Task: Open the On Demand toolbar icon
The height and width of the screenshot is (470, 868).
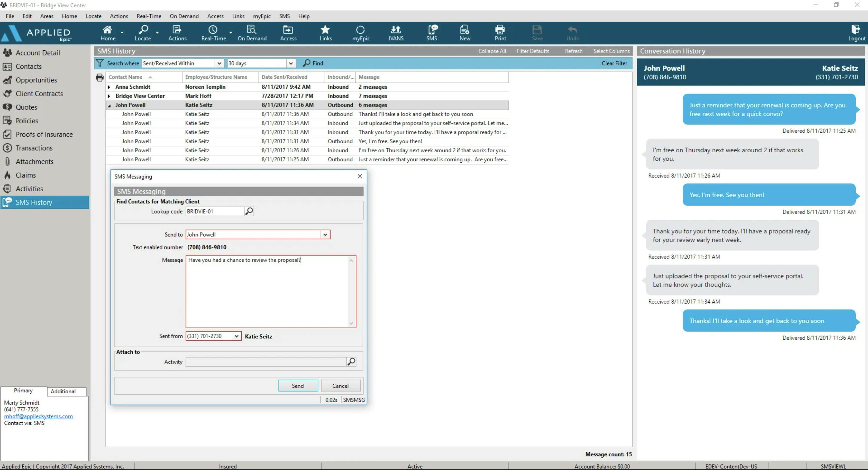Action: [252, 33]
